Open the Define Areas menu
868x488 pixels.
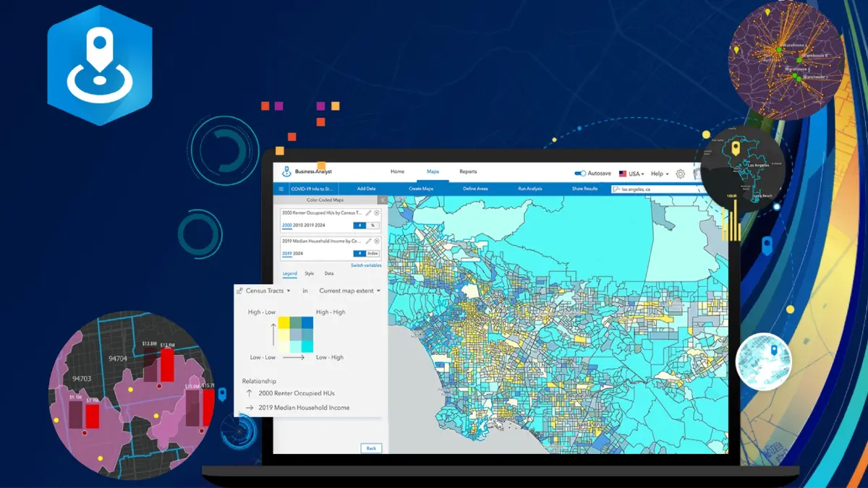(x=475, y=189)
